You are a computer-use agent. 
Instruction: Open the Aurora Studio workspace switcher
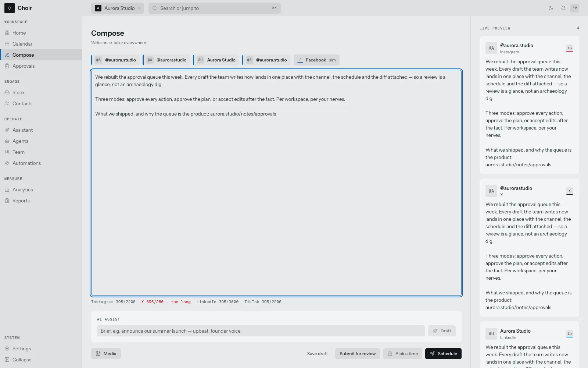(x=118, y=8)
